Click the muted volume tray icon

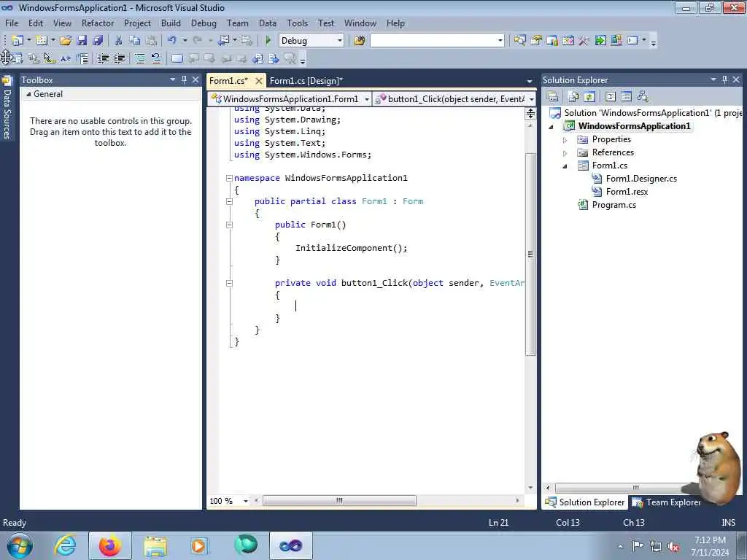(673, 547)
